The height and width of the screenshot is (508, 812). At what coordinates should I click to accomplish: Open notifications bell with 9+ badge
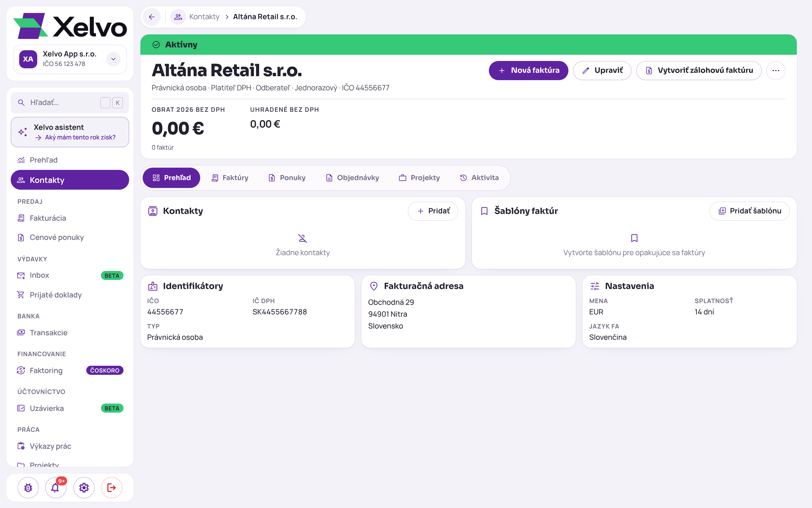(56, 487)
